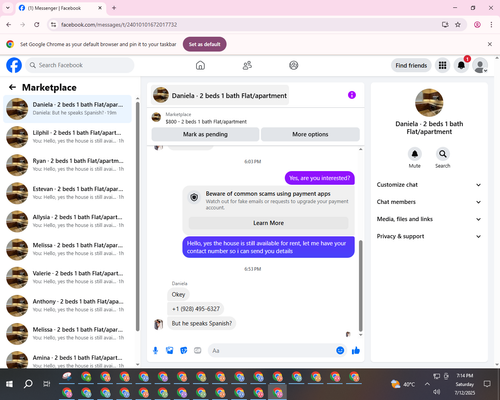Viewport: 500px width, 400px height.
Task: Open the Windows notification center
Action: (x=487, y=384)
